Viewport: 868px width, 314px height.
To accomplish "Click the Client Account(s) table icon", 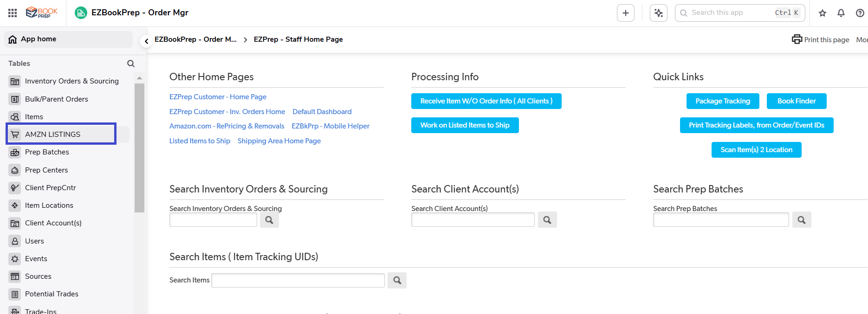I will coord(15,223).
